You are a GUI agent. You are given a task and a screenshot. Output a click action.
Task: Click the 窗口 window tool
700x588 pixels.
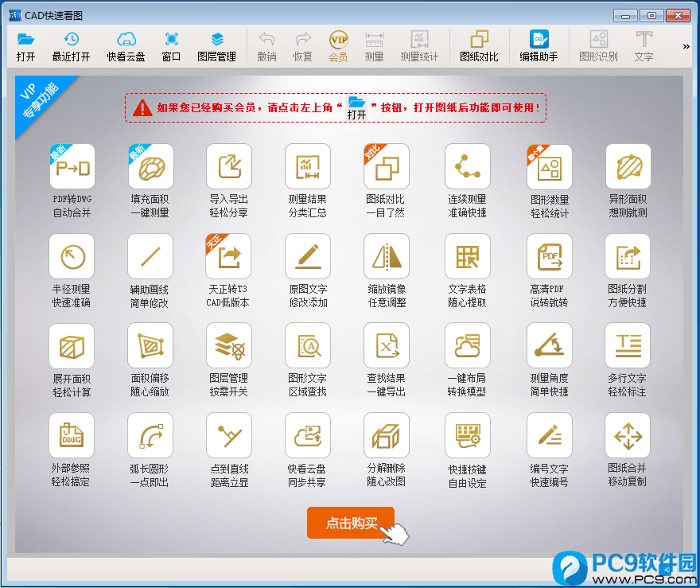(172, 46)
